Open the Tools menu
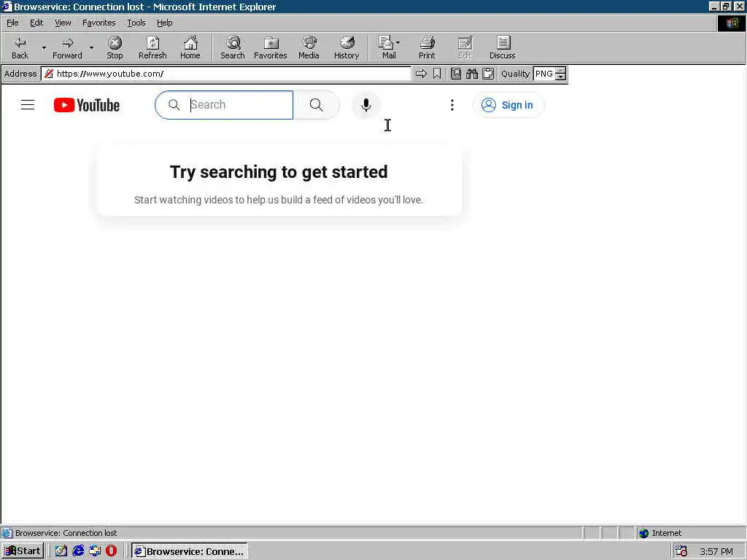Image resolution: width=747 pixels, height=560 pixels. 136,23
